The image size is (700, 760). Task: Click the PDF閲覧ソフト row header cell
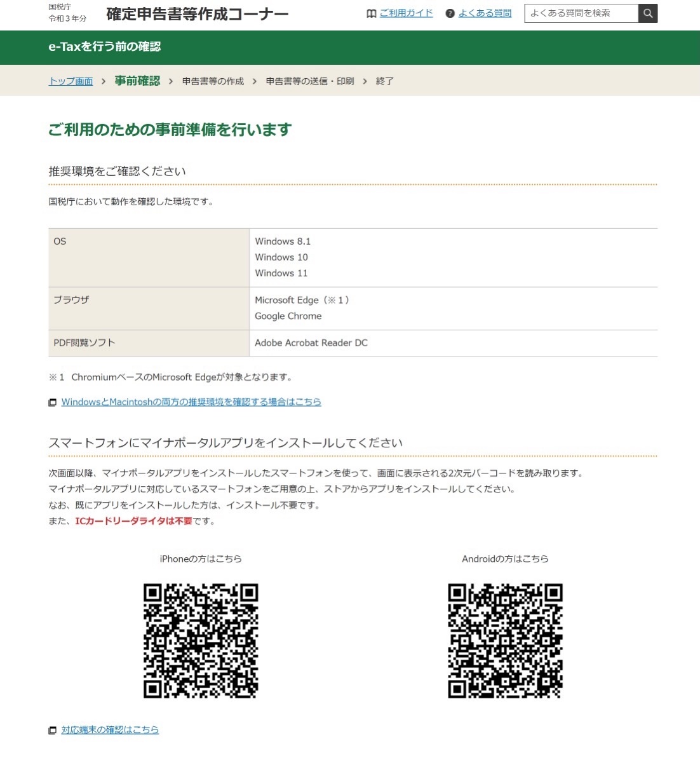[149, 343]
